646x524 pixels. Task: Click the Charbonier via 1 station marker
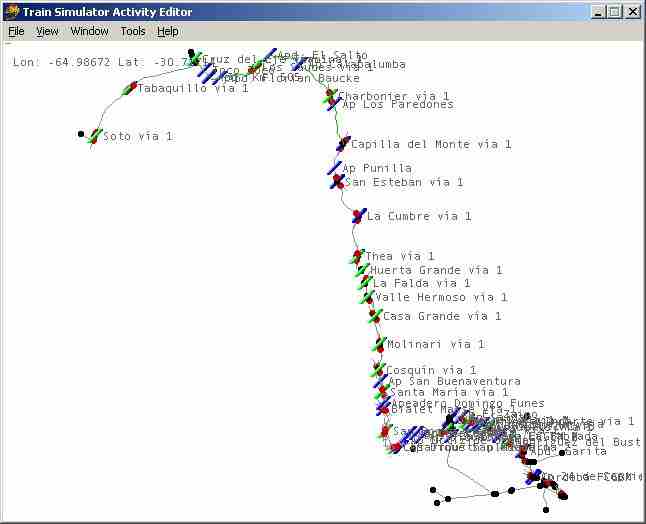point(331,97)
